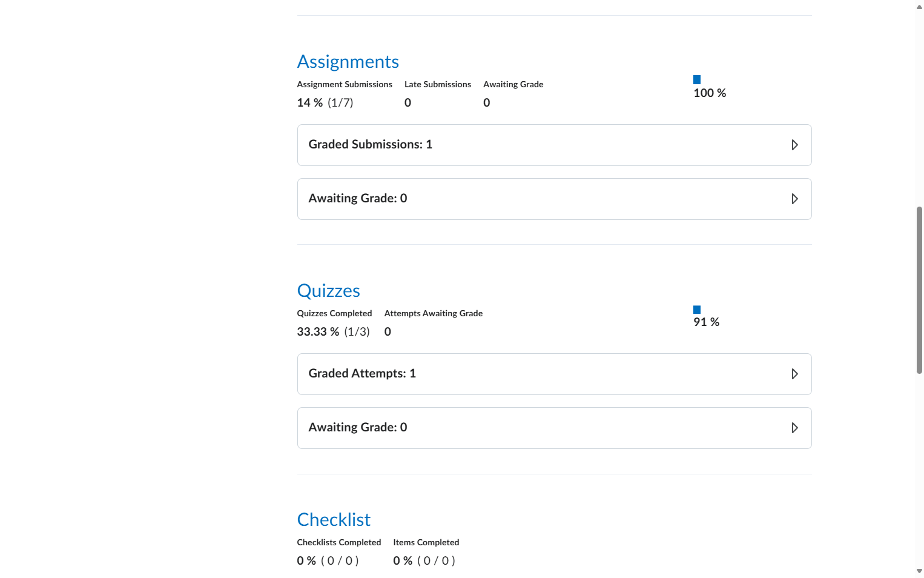This screenshot has height=578, width=924.
Task: Click the vertical scrollbar thumb
Action: click(919, 290)
